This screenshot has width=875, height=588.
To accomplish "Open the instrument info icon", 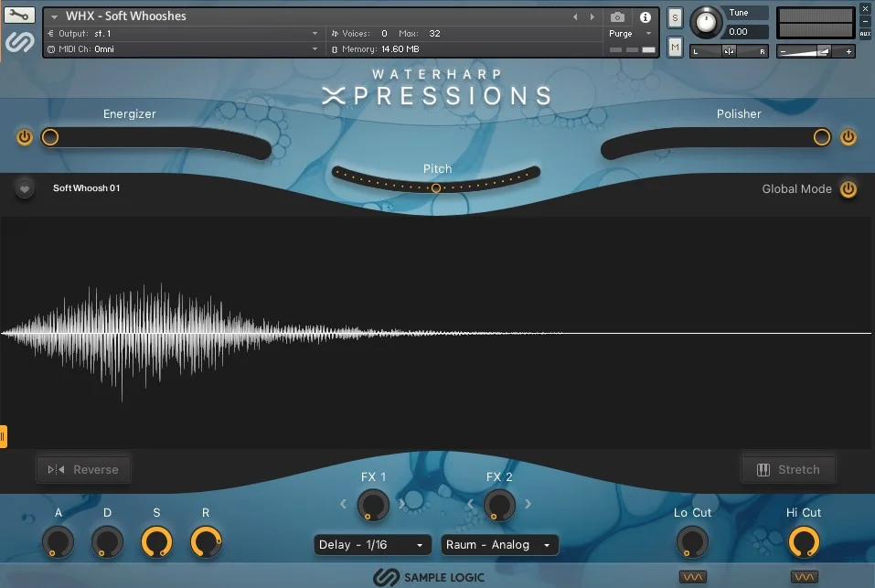I will click(x=646, y=17).
